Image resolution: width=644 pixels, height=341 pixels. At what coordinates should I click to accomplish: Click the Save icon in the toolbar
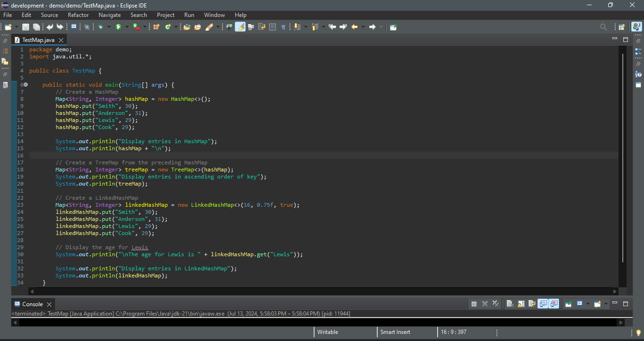click(25, 27)
